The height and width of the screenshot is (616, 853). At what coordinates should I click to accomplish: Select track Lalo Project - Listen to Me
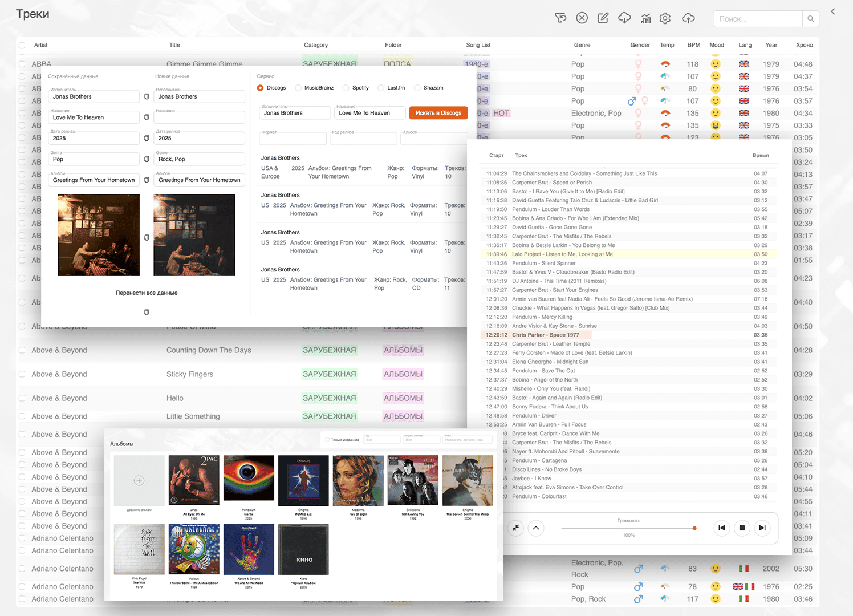point(628,254)
